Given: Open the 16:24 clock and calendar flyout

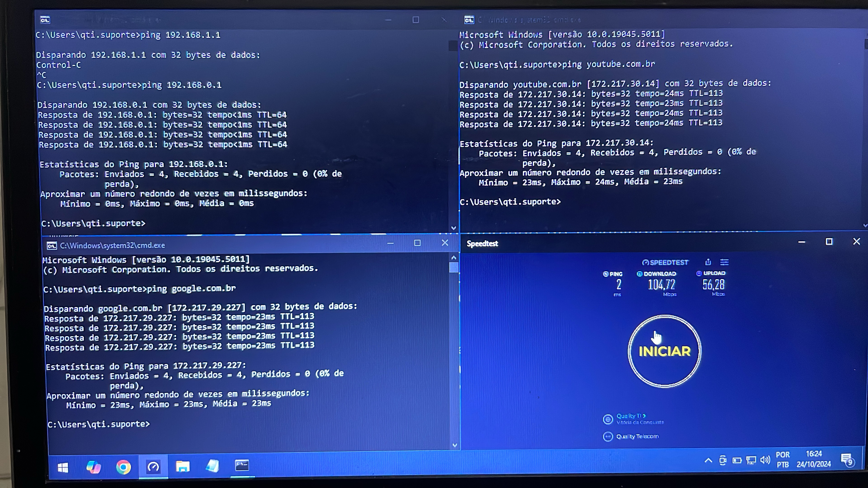Looking at the screenshot, I should tap(814, 459).
